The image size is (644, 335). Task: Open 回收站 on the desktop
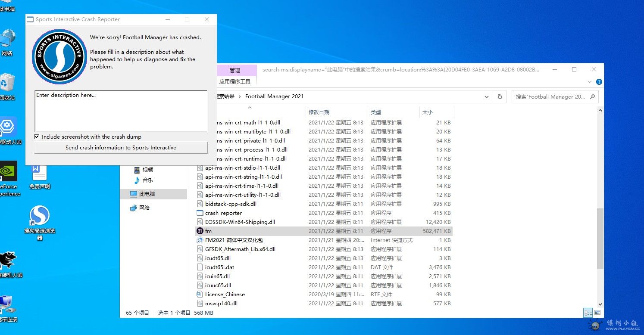(x=7, y=87)
